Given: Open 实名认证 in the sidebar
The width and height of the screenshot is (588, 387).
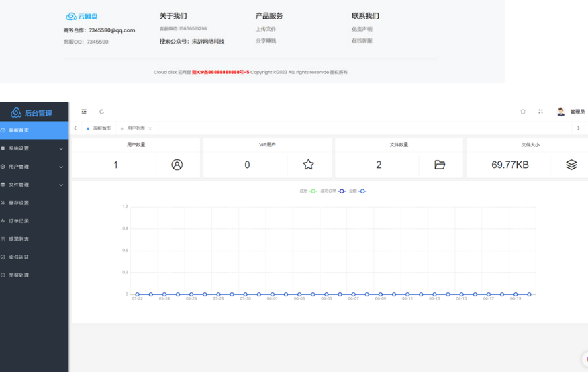Looking at the screenshot, I should tap(34, 257).
